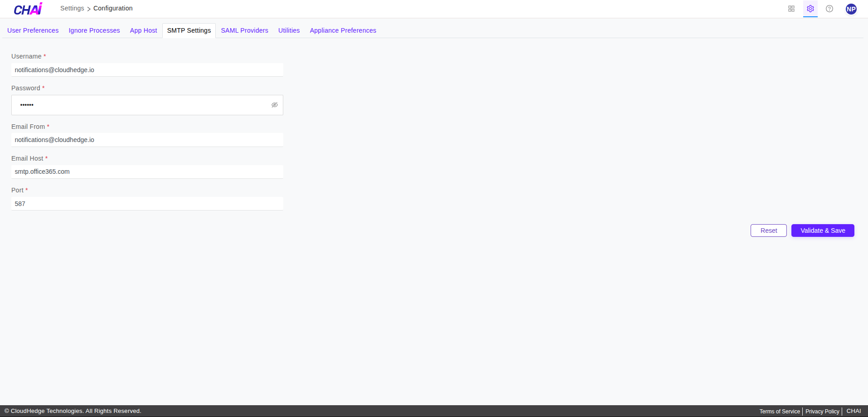Click the required asterisk beside Username
The height and width of the screenshot is (417, 868).
pos(45,55)
